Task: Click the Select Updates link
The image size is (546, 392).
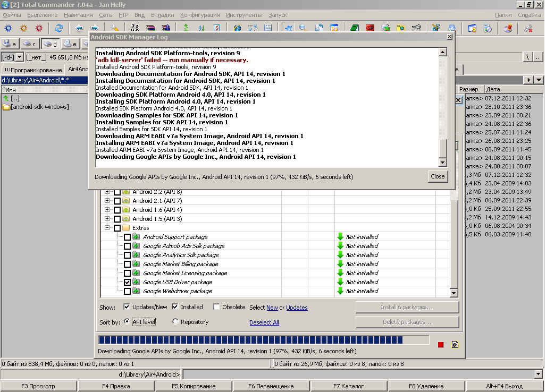Action: tap(297, 308)
